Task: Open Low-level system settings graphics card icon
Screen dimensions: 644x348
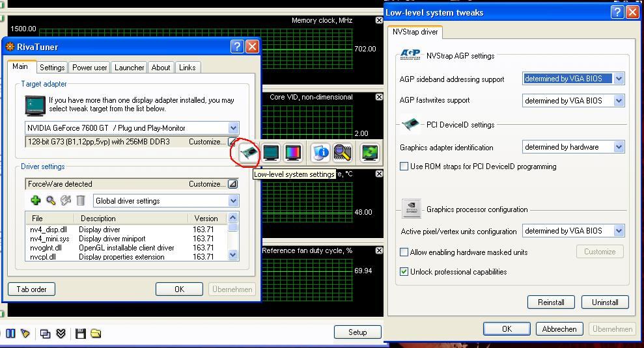Action: (249, 153)
